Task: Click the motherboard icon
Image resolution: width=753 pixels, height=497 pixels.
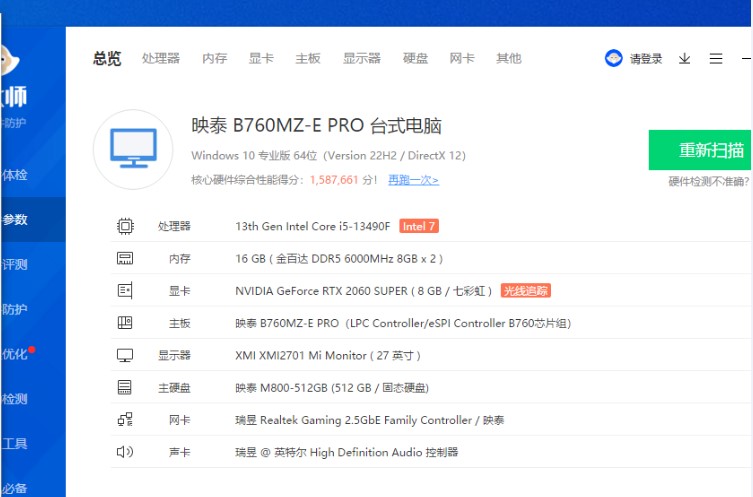Action: [x=125, y=323]
